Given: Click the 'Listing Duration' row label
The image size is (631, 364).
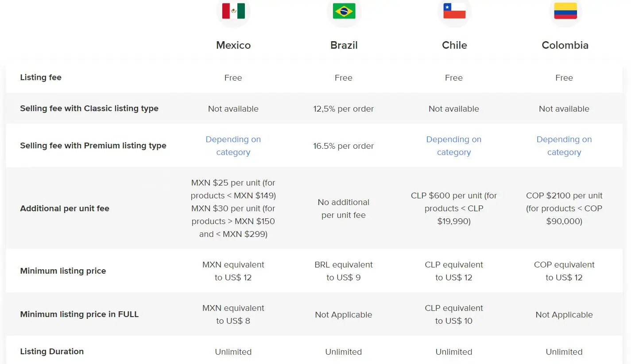Looking at the screenshot, I should click(x=52, y=352).
